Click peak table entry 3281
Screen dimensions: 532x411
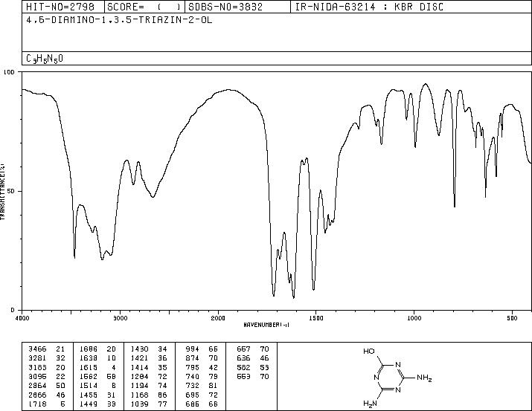pos(37,358)
